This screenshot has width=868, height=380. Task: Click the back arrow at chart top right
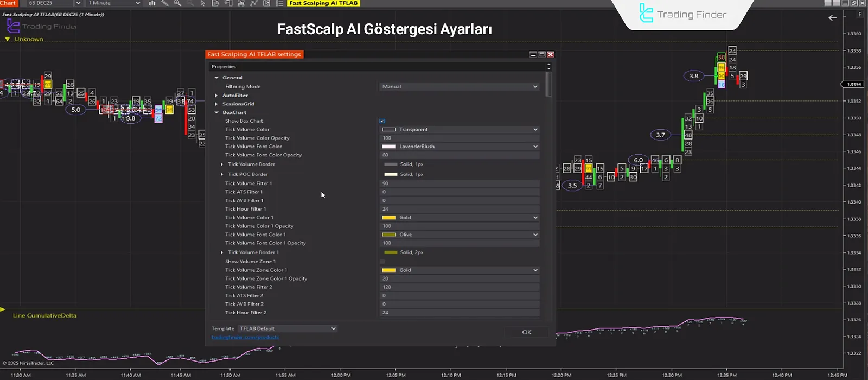(x=832, y=18)
